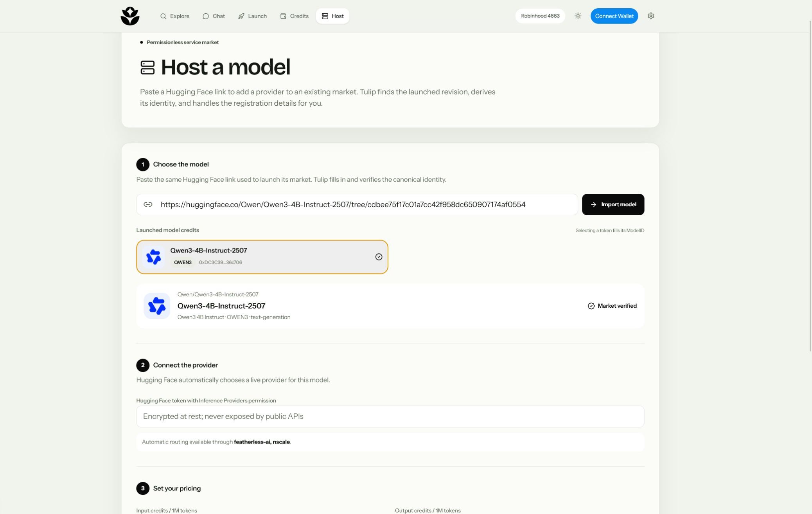Focus the Hugging Face token input field
812x514 pixels.
pos(390,417)
